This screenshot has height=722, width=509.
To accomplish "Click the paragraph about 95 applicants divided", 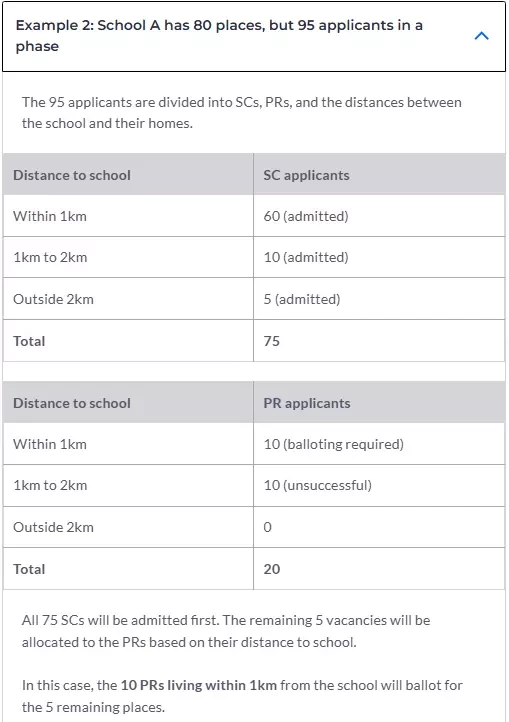I will click(241, 113).
